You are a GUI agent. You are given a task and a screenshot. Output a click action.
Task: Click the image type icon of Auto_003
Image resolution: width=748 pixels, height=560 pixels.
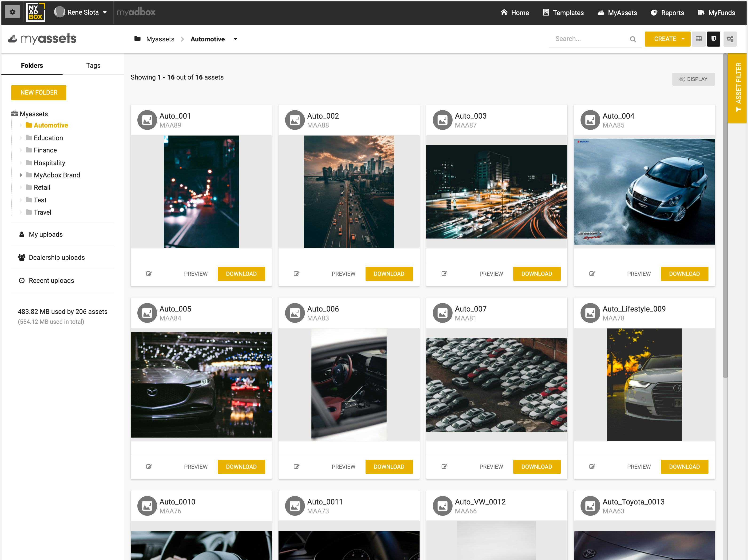coord(443,120)
